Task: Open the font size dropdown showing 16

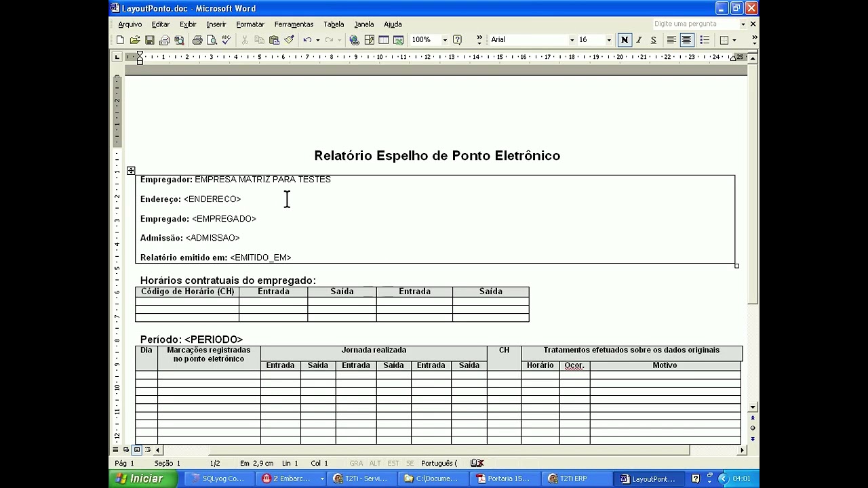Action: pos(608,40)
